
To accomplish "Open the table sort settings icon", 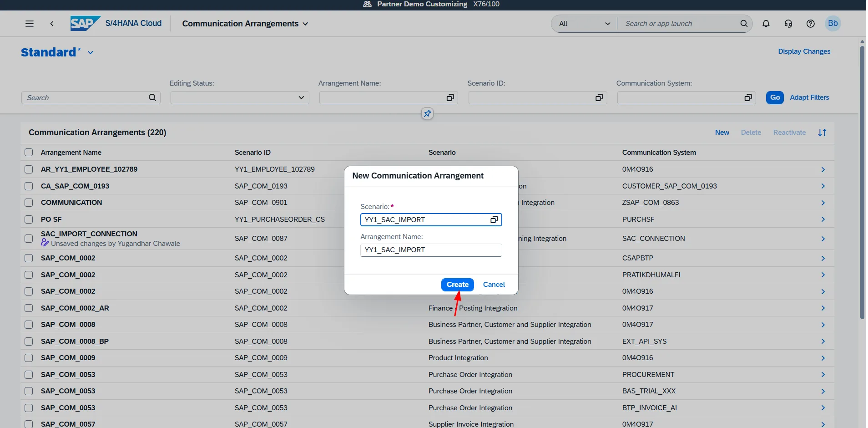I will pos(822,132).
